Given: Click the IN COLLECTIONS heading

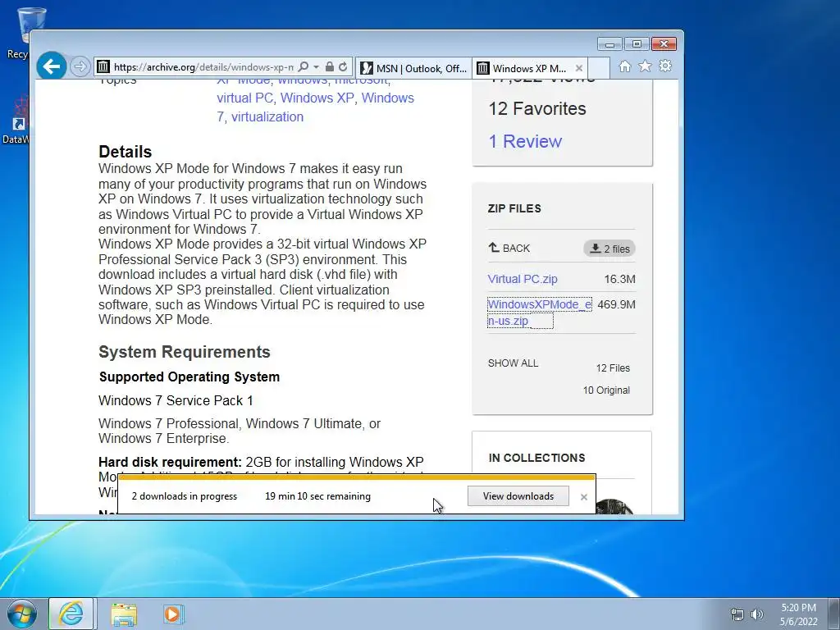Looking at the screenshot, I should pos(536,458).
